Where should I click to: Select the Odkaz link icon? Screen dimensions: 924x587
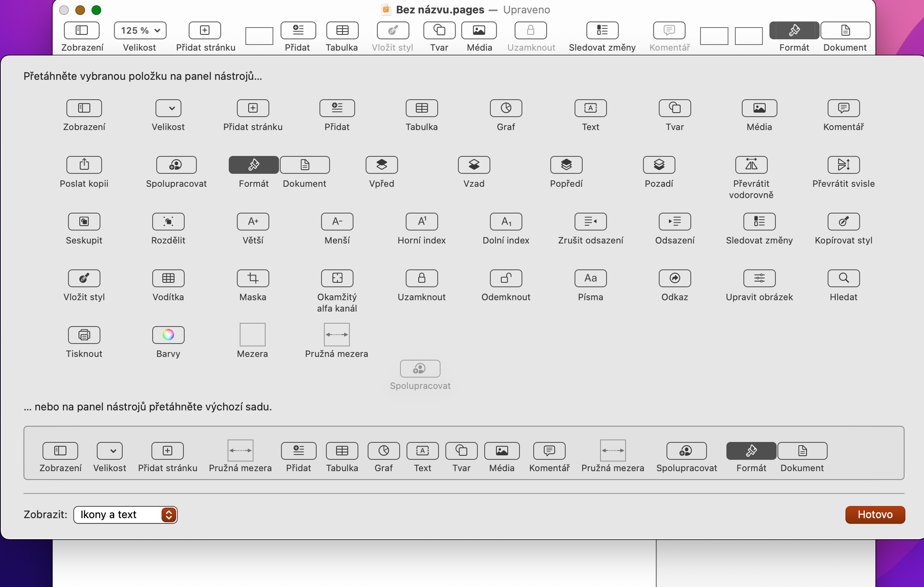pos(675,278)
